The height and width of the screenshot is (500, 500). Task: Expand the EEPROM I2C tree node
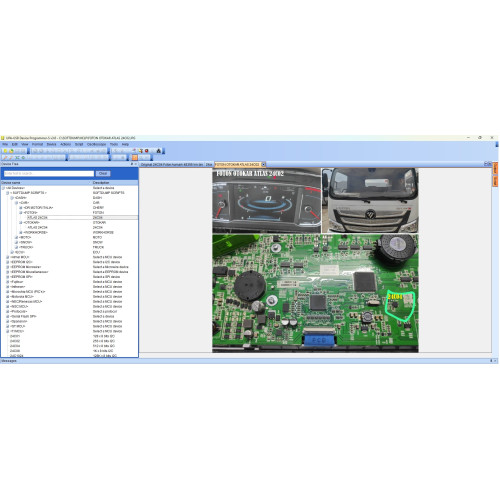point(8,262)
